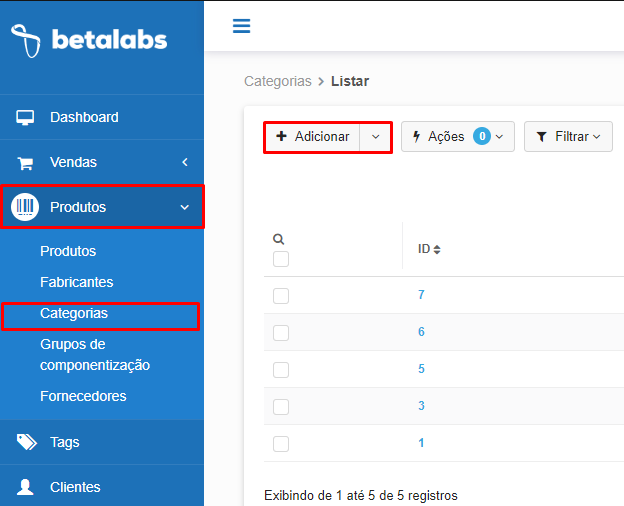624x506 pixels.
Task: Toggle the hamburger menu icon
Action: pos(242,26)
